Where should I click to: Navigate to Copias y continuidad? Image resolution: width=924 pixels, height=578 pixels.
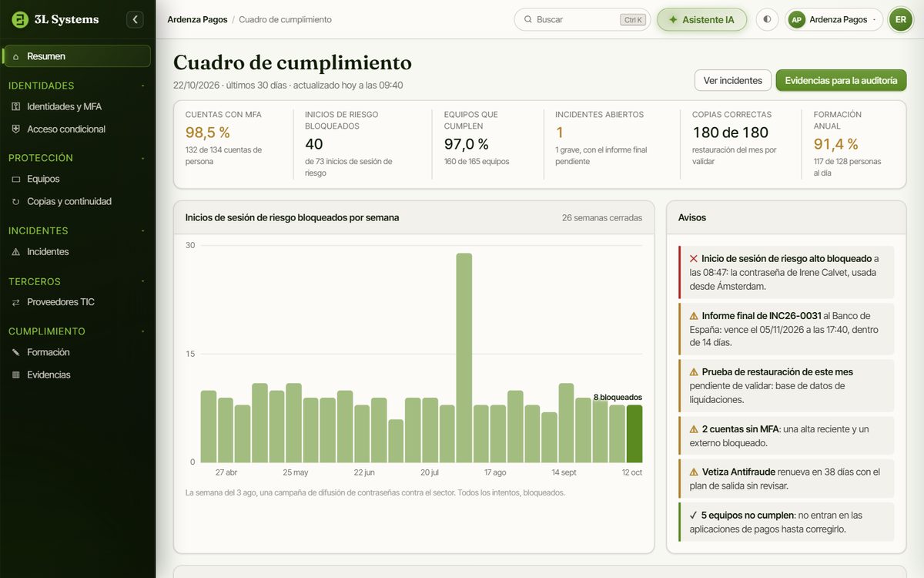coord(76,201)
